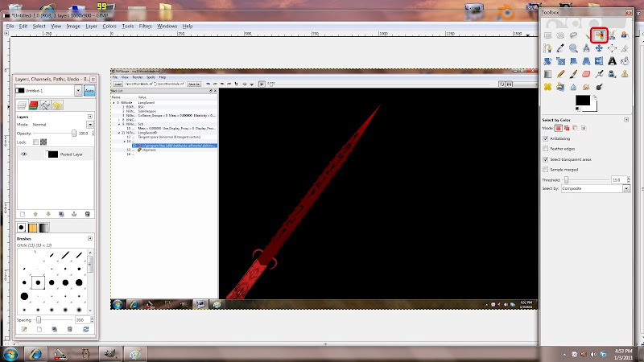Viewport: 644px width, 362px height.
Task: Select the Move tool
Action: (599, 48)
